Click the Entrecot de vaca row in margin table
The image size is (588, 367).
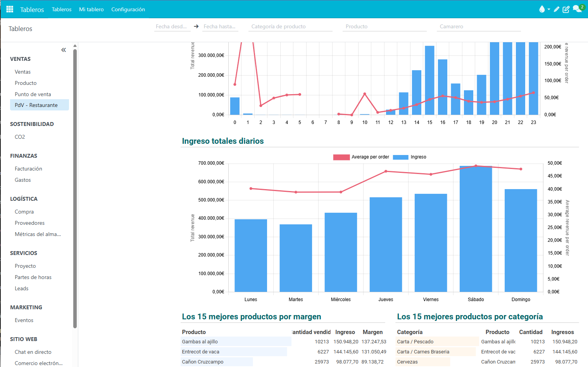pos(284,351)
